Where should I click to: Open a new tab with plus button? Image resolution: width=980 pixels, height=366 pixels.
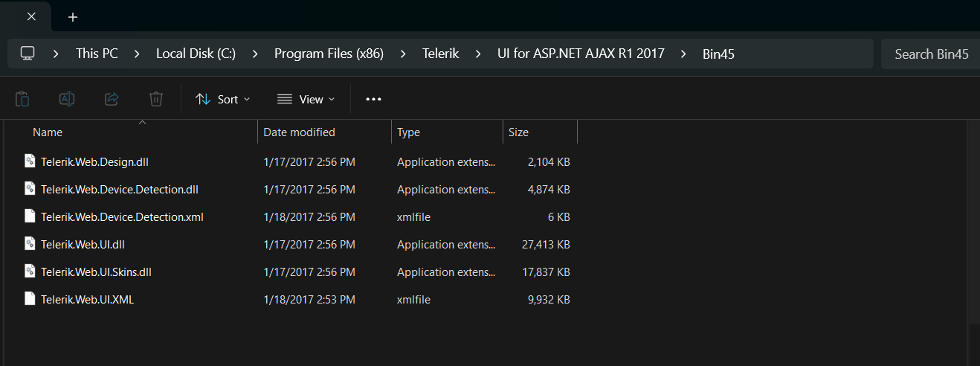(x=73, y=17)
